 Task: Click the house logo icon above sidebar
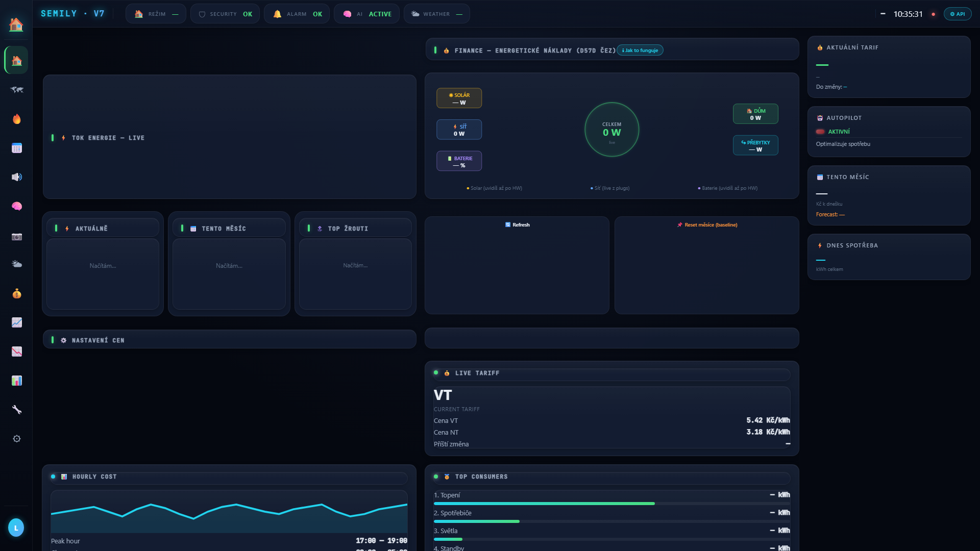click(16, 24)
